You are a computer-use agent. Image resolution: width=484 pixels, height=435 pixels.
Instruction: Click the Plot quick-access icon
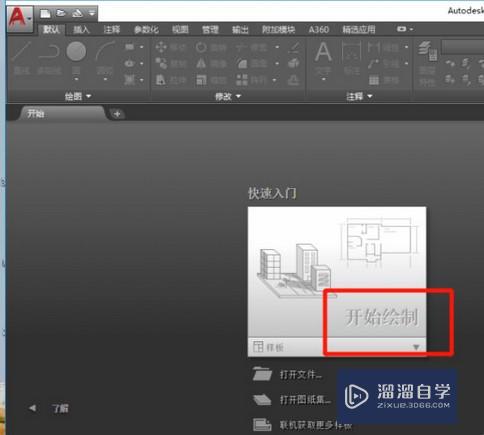pos(77,13)
